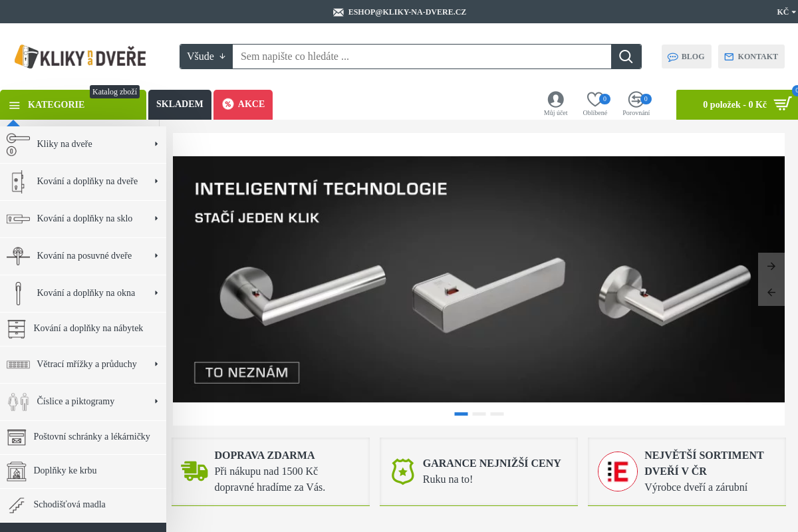The width and height of the screenshot is (798, 532).
Task: Click the Inteligentní technologie banner image
Action: pyautogui.click(x=479, y=279)
